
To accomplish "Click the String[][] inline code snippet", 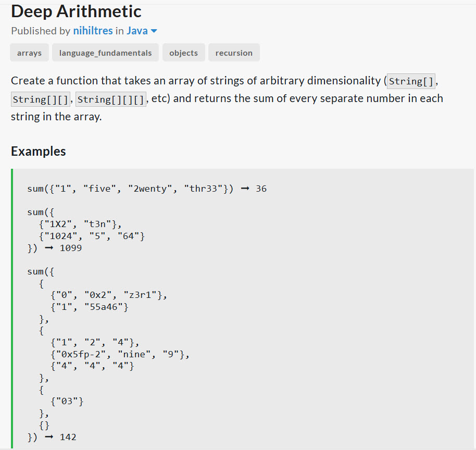I will coord(41,99).
